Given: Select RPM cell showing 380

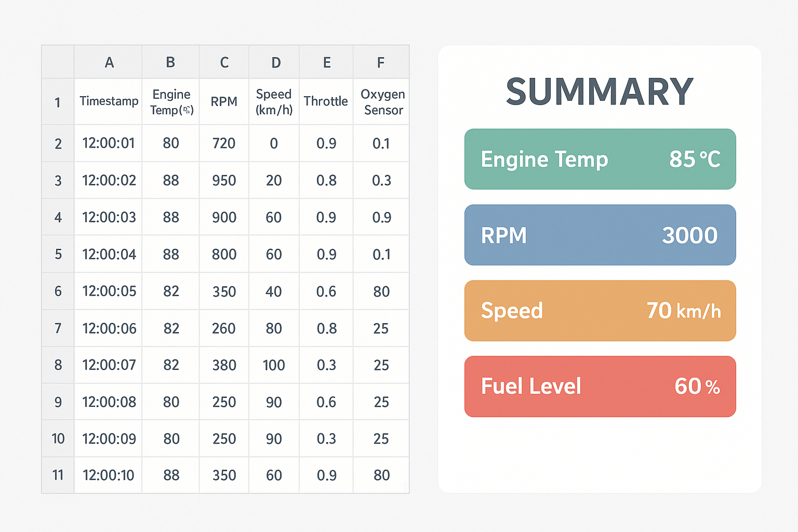Looking at the screenshot, I should (x=224, y=365).
